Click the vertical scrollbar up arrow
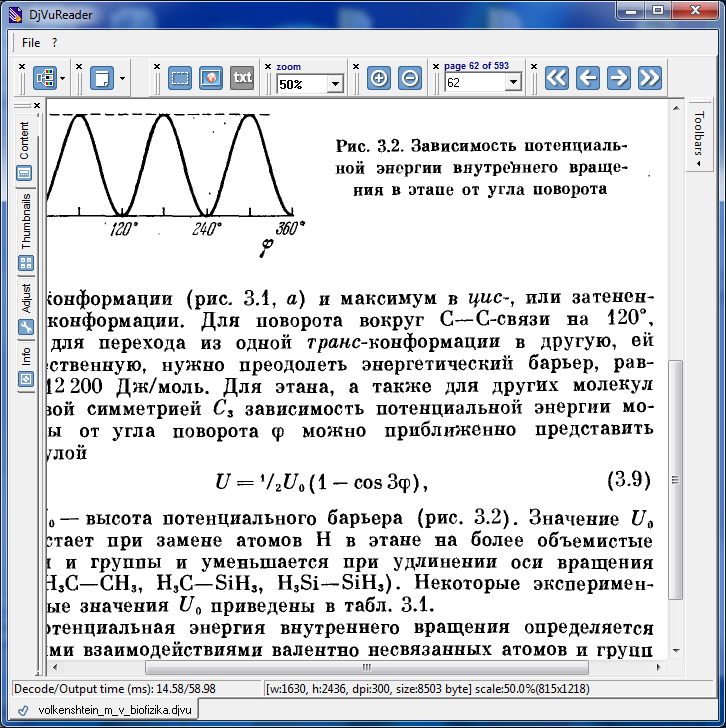 [676, 108]
